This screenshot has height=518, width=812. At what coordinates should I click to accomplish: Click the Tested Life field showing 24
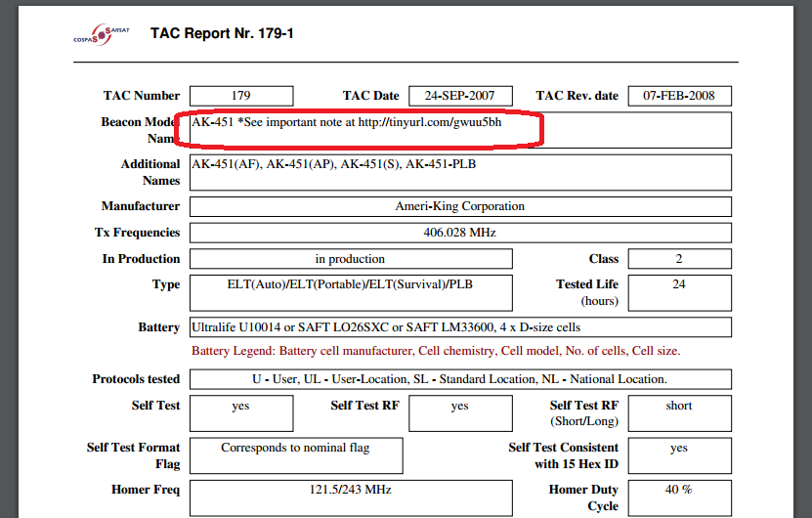click(x=679, y=292)
